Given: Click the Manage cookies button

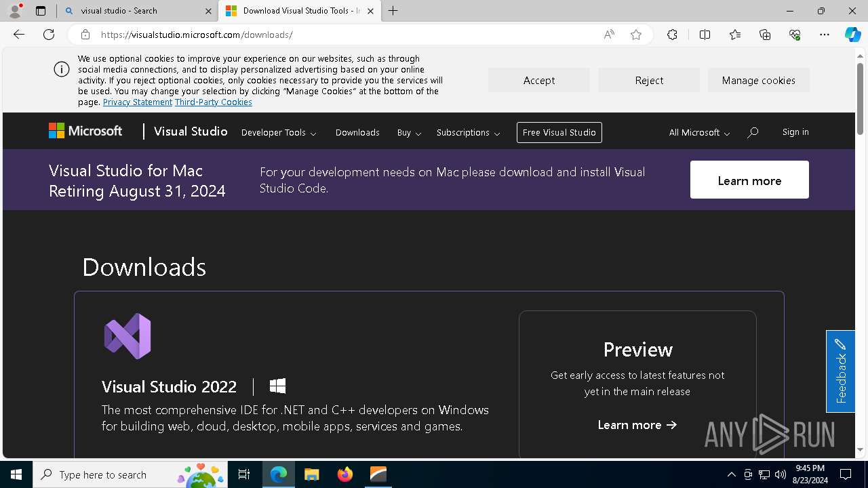Looking at the screenshot, I should [x=759, y=80].
